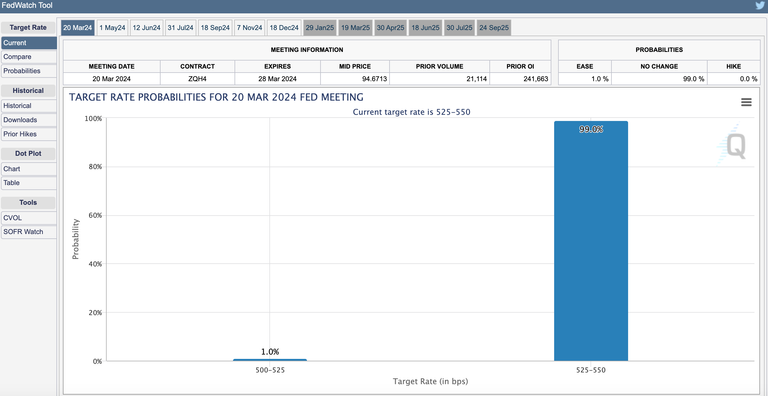Choose the 18 Dec24 meeting tab
This screenshot has height=396, width=768.
coord(284,28)
